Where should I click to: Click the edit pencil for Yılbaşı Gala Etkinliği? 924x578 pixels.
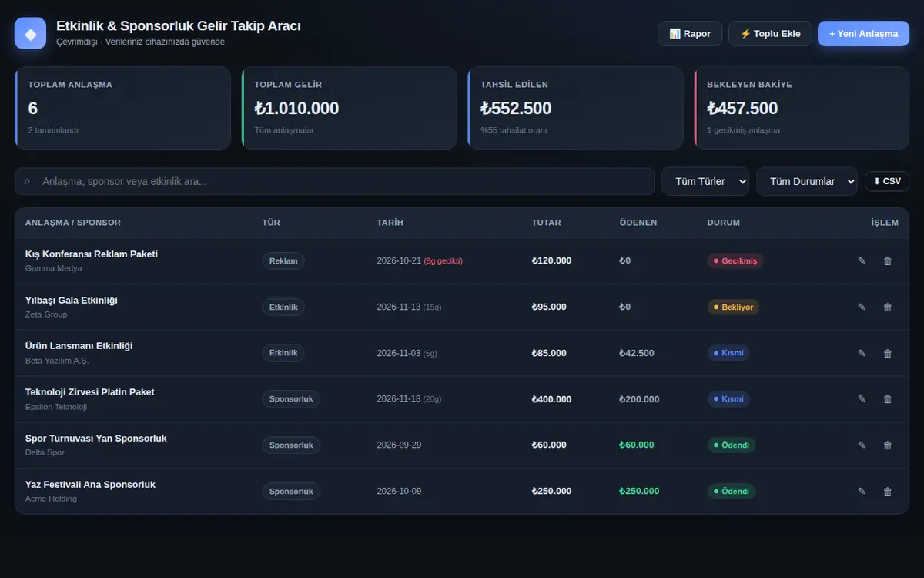862,307
